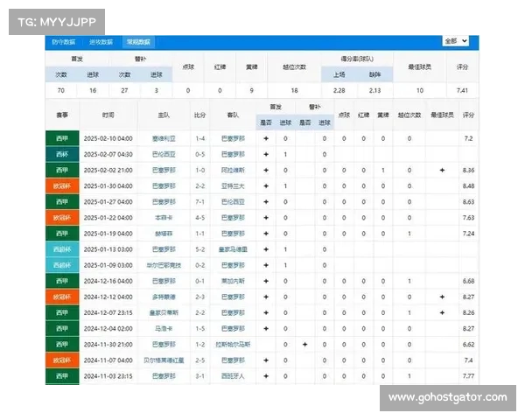Click the 西超杯 badge for 2025-01-09 match

tap(62, 265)
